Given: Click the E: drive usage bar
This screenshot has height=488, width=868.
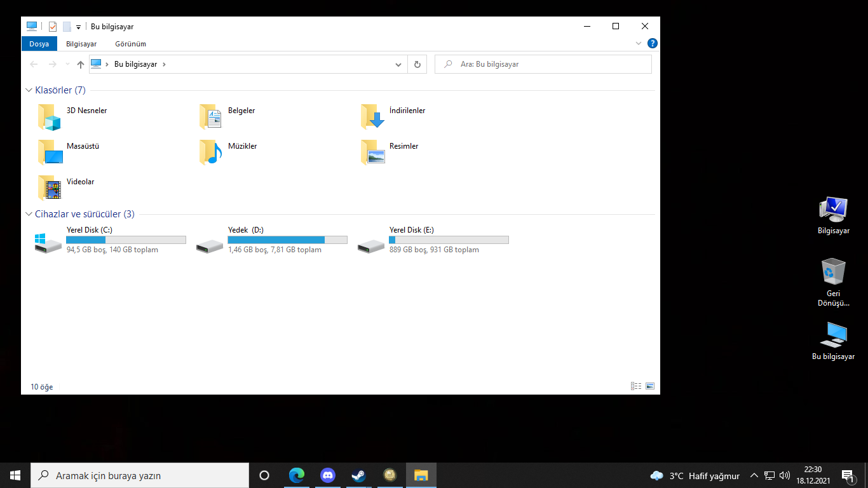Looking at the screenshot, I should pos(449,240).
